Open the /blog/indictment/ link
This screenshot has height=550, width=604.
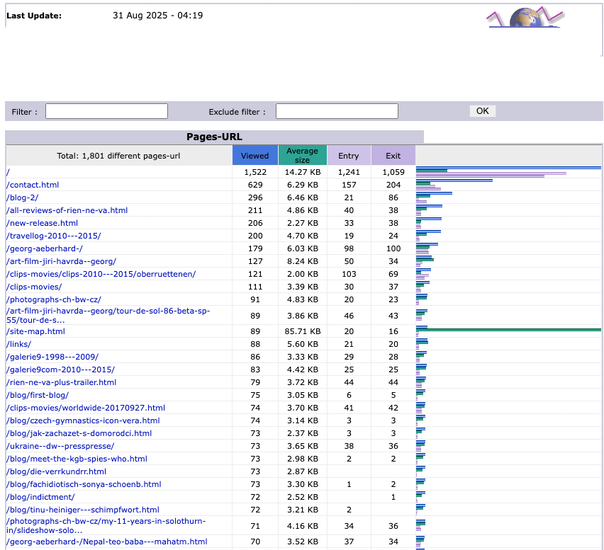click(x=40, y=496)
